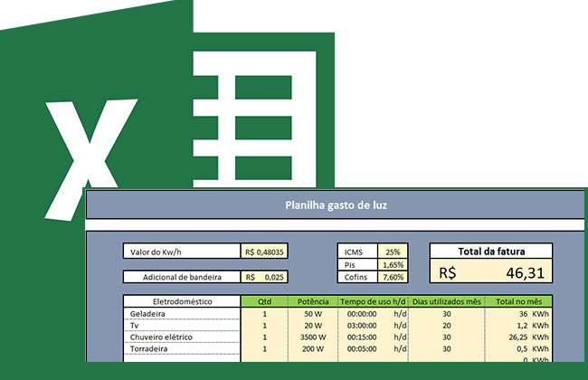Select the 'Eletrodoméstico' column header
Screen dimensions: 588x380
[182, 301]
